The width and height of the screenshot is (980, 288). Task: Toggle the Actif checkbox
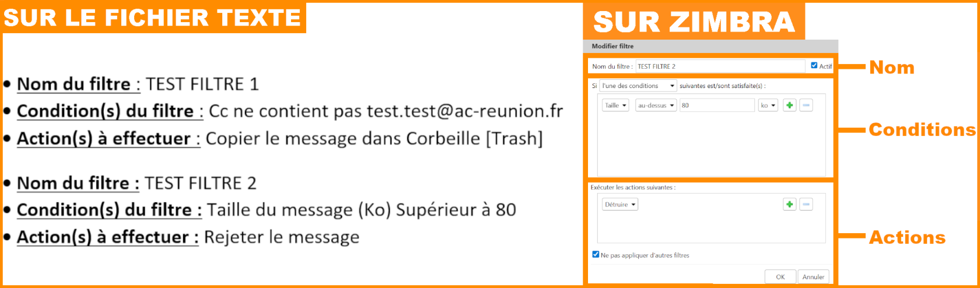click(x=814, y=66)
